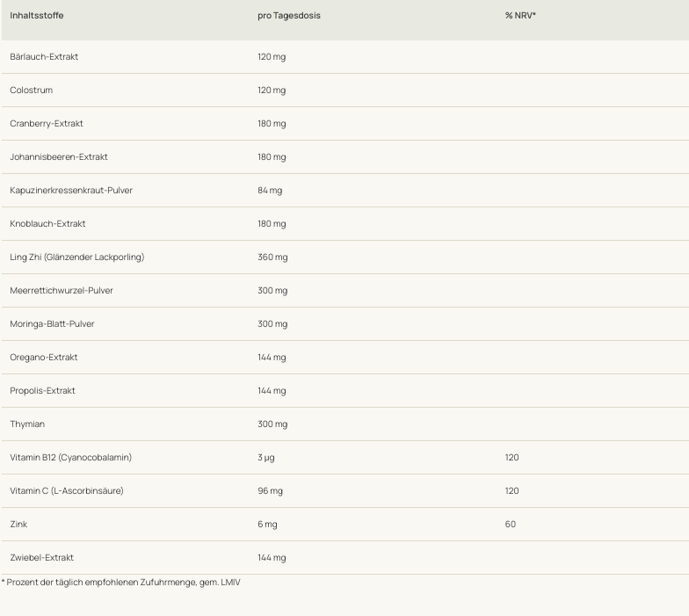Viewport: 689px width, 616px height.
Task: Click the Colostrum row label
Action: point(31,91)
